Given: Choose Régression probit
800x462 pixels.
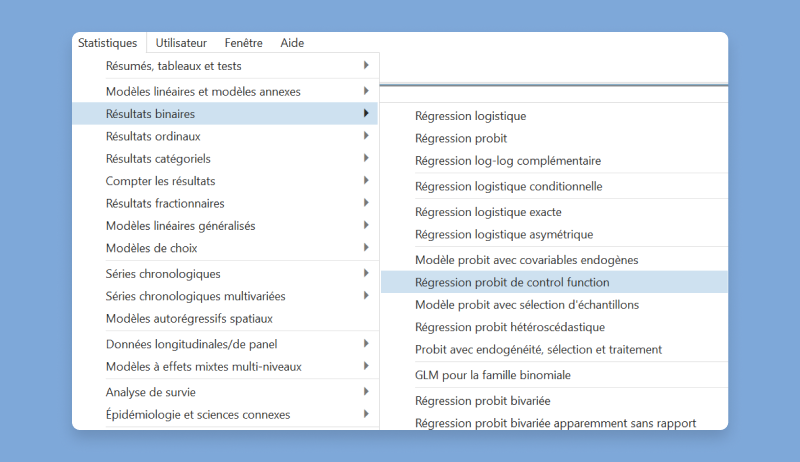Looking at the screenshot, I should (461, 138).
